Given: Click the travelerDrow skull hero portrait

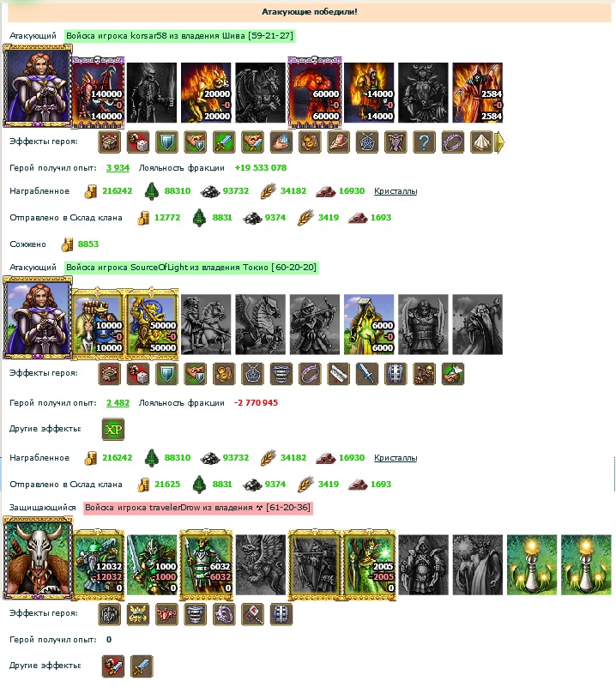Looking at the screenshot, I should [38, 557].
